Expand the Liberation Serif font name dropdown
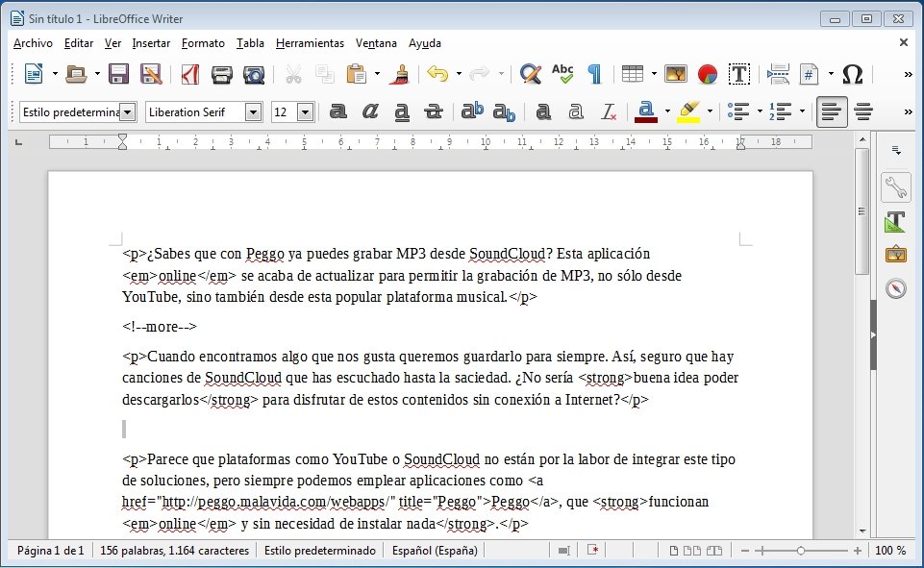Viewport: 924px width, 568px height. pos(254,112)
